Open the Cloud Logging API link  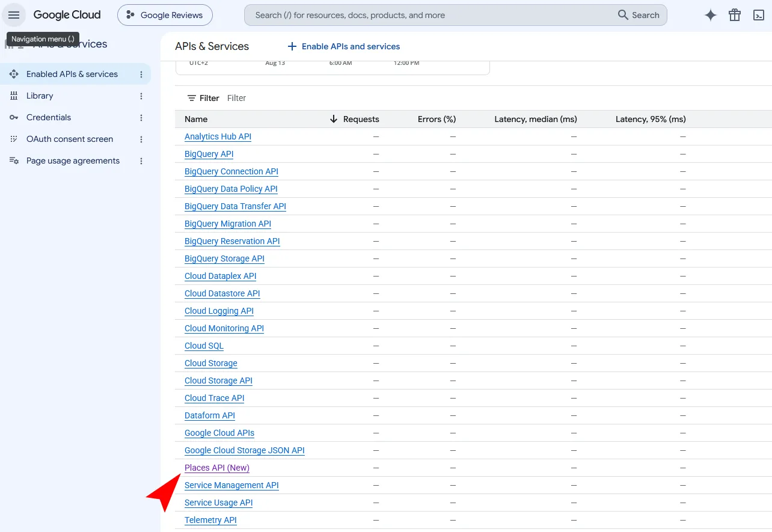click(219, 311)
